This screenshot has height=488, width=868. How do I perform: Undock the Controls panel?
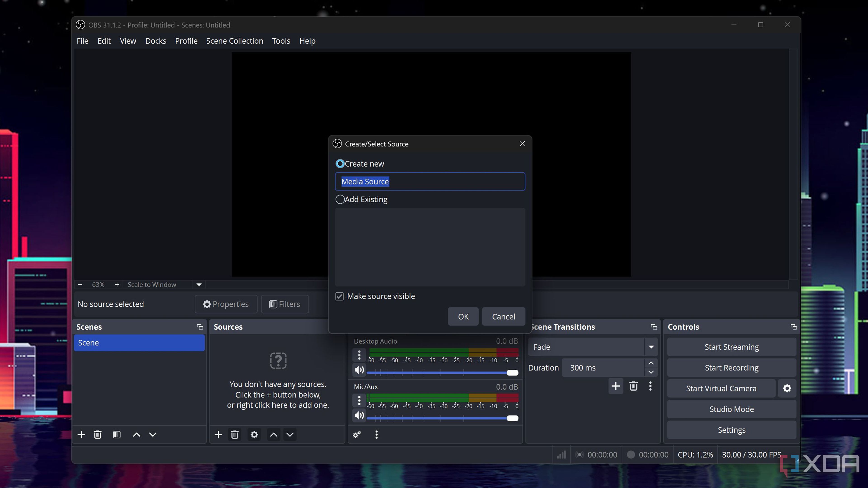[794, 327]
